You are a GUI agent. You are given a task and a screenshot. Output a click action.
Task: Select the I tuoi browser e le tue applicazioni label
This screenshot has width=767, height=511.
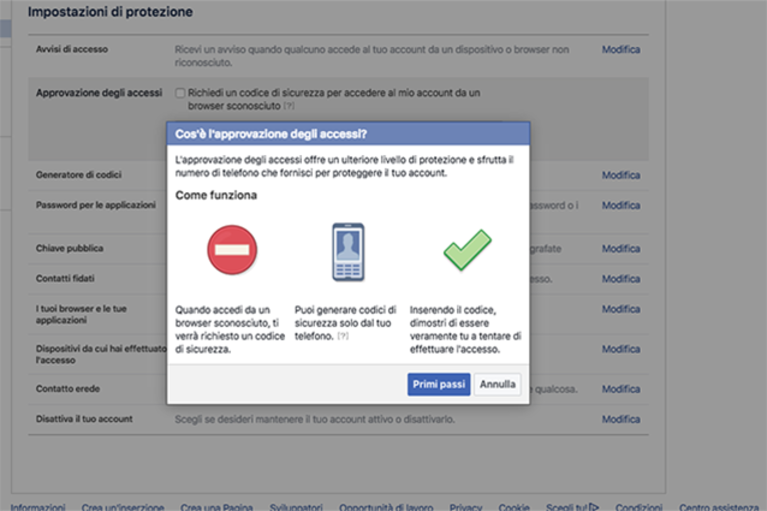81,314
